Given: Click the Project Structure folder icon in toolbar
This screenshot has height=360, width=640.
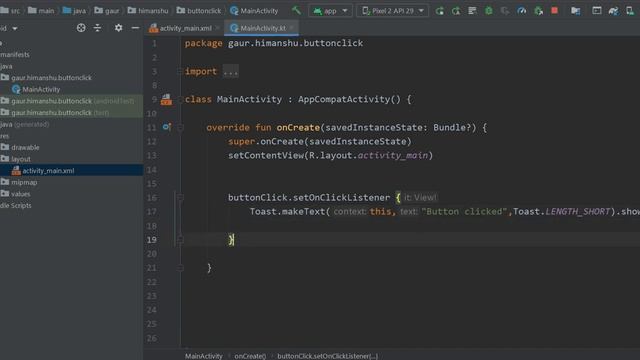Looking at the screenshot, I should [x=576, y=11].
